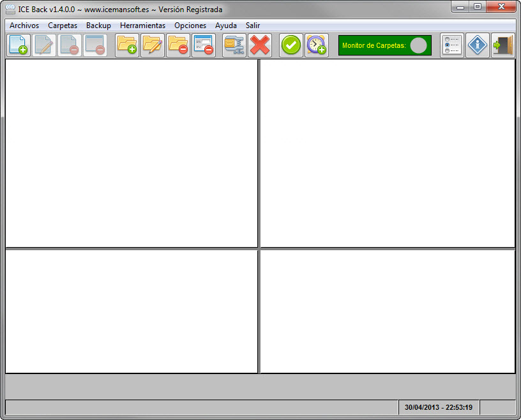The width and height of the screenshot is (521, 420).
Task: Open the Backup menu
Action: coord(98,26)
